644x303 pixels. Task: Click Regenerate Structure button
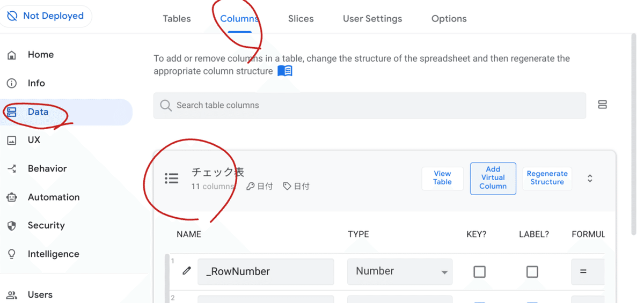[x=547, y=178]
